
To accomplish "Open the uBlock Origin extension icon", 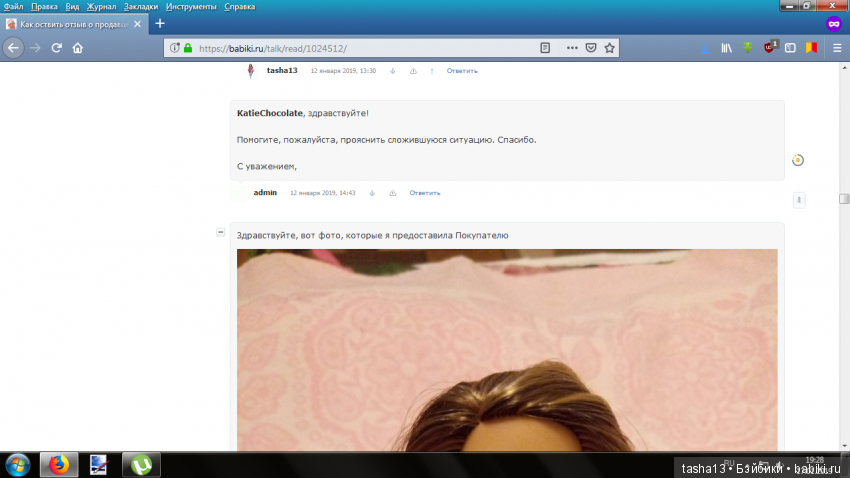I will pyautogui.click(x=769, y=47).
